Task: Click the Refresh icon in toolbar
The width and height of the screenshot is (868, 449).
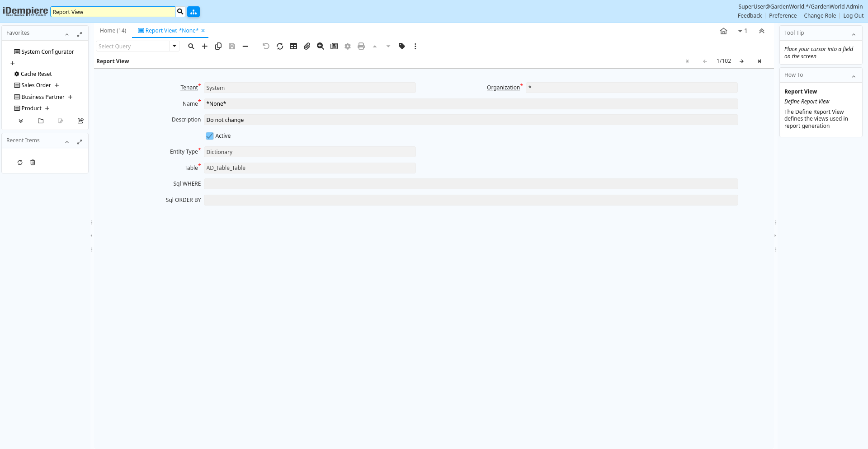Action: coord(280,46)
